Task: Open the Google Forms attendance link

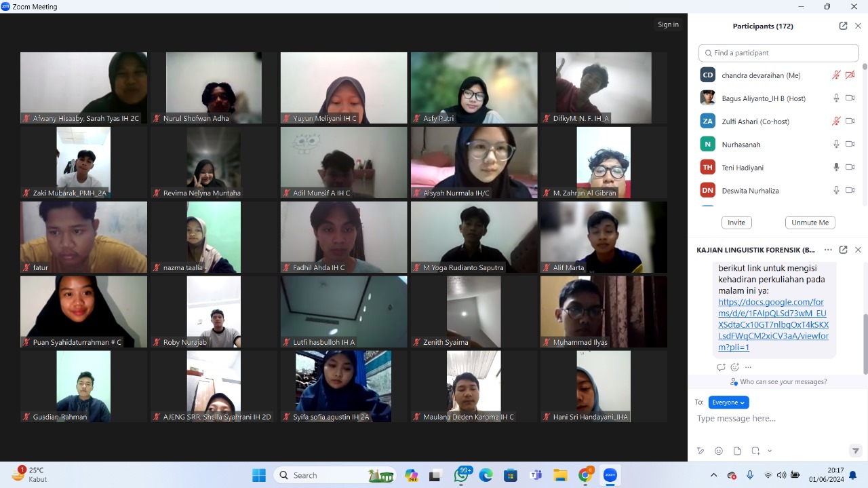Action: pyautogui.click(x=773, y=324)
